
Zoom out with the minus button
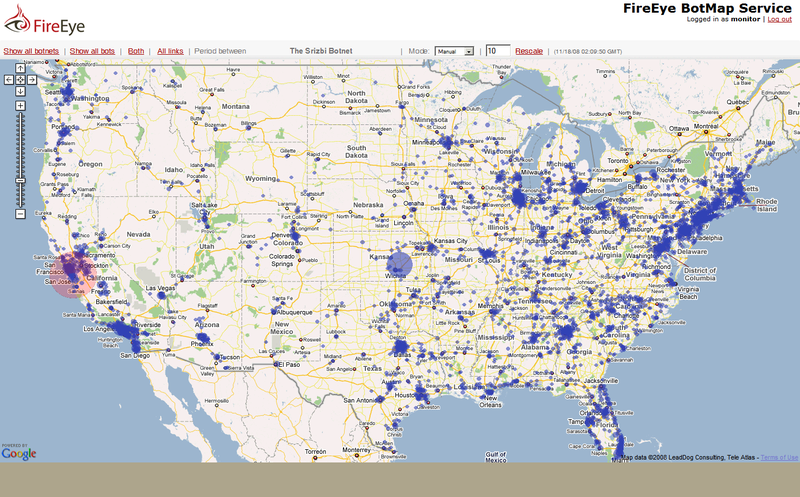20,214
